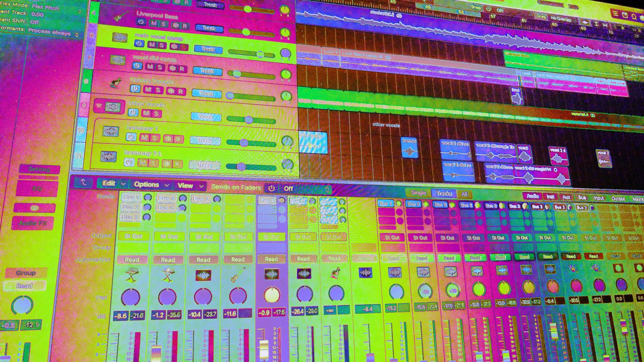Switch mixer to All view
This screenshot has height=362, width=644.
(x=464, y=194)
